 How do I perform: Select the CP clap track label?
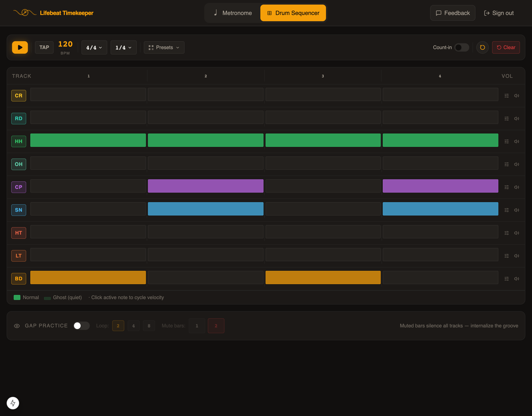(19, 187)
